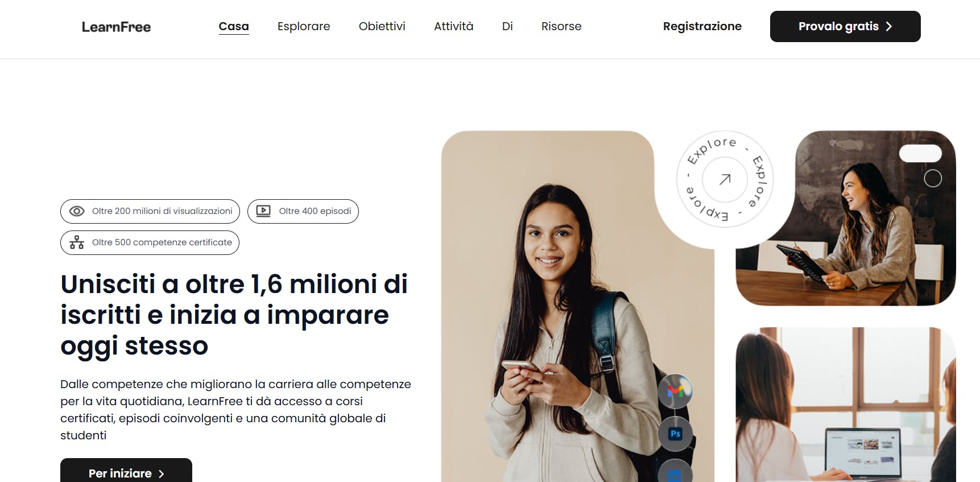
Task: Click the LearnFree logo
Action: (116, 27)
